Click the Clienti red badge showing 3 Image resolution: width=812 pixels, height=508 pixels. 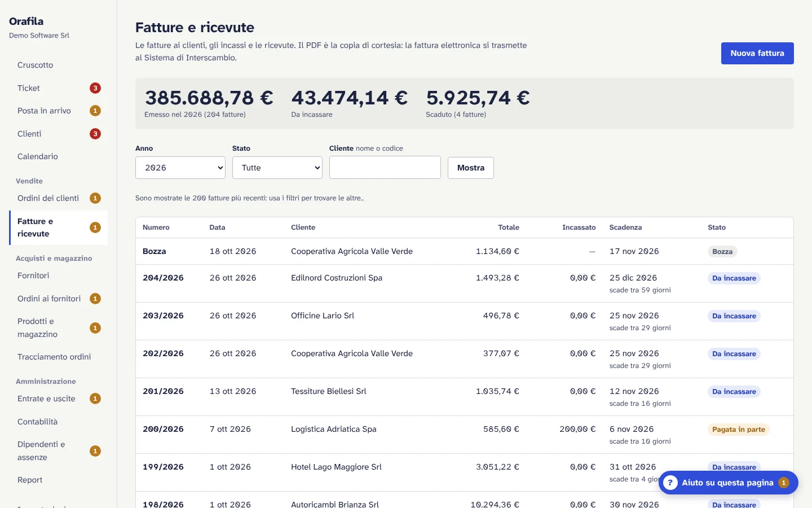[95, 134]
